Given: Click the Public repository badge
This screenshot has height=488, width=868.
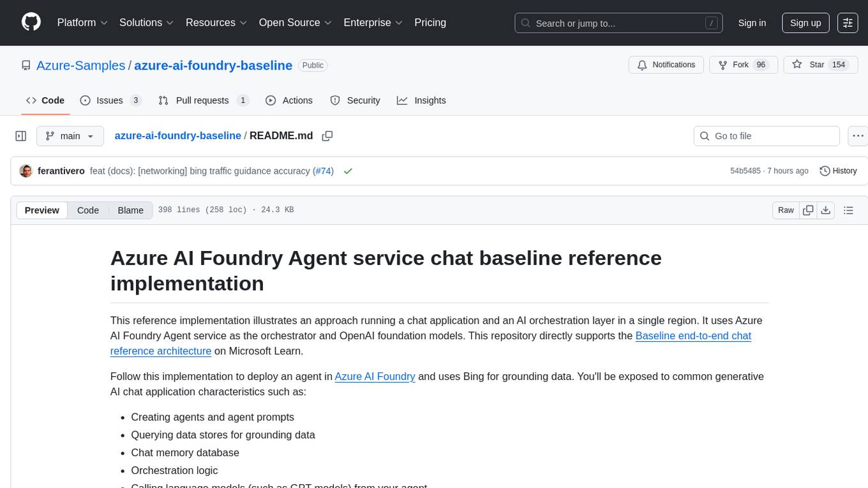Looking at the screenshot, I should [x=313, y=65].
